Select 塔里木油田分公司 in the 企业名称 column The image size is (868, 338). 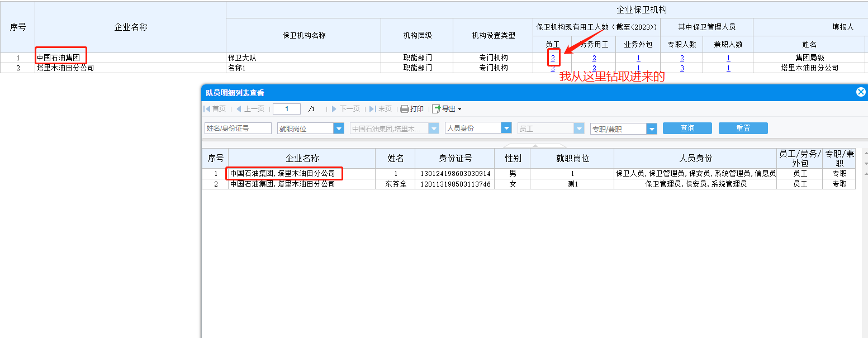130,68
